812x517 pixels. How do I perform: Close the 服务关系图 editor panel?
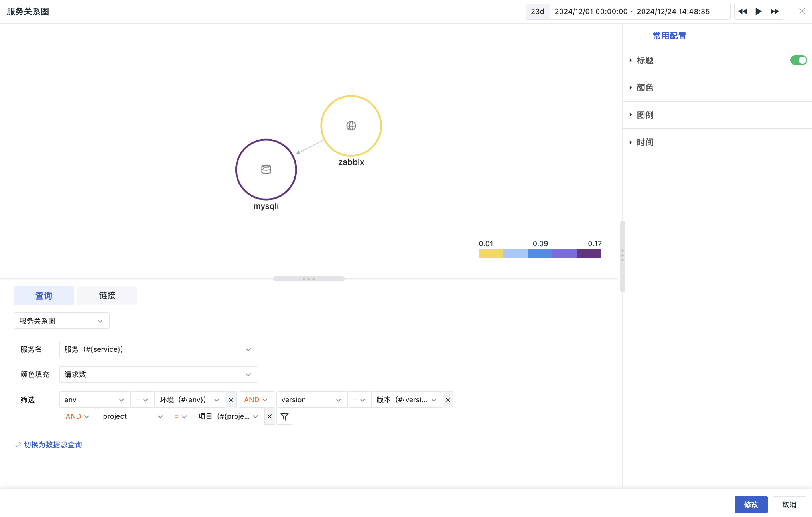[802, 11]
